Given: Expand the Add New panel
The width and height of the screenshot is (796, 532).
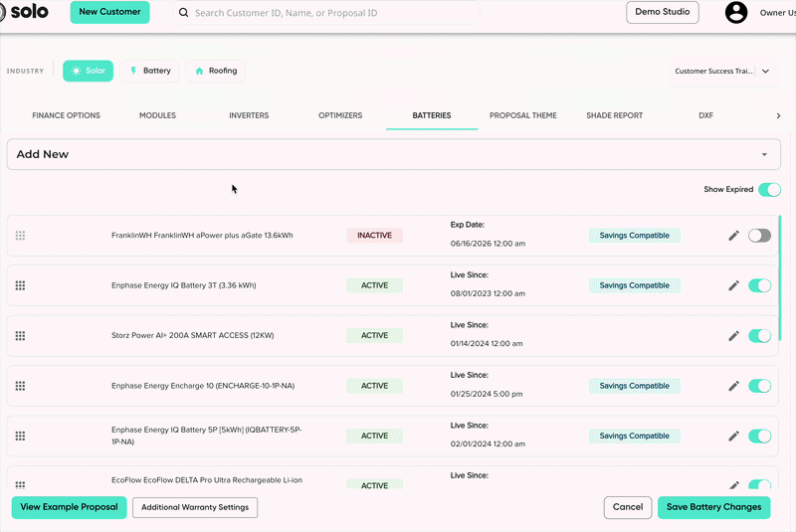Looking at the screenshot, I should (393, 154).
